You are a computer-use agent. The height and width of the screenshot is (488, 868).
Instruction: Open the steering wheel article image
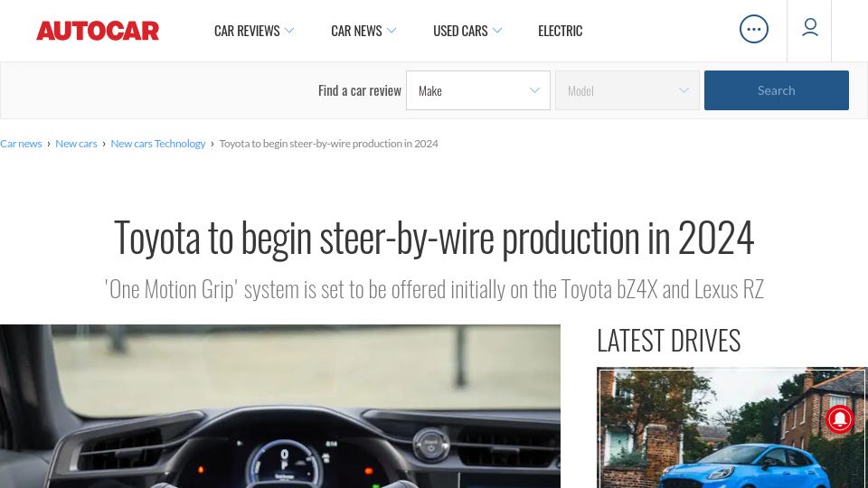(x=280, y=406)
